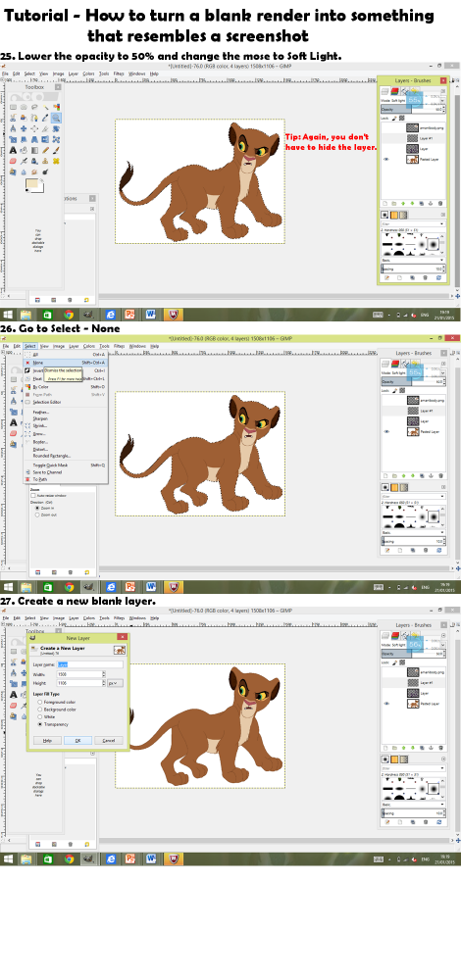Choose None in the Select menu
Viewport: 461px width, 980px height.
[x=65, y=363]
